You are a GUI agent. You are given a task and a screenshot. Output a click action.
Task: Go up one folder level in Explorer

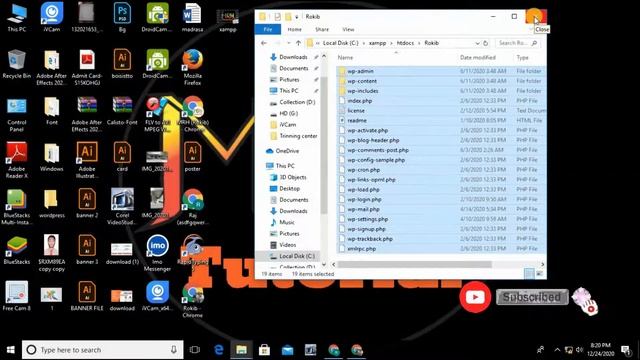[298, 43]
